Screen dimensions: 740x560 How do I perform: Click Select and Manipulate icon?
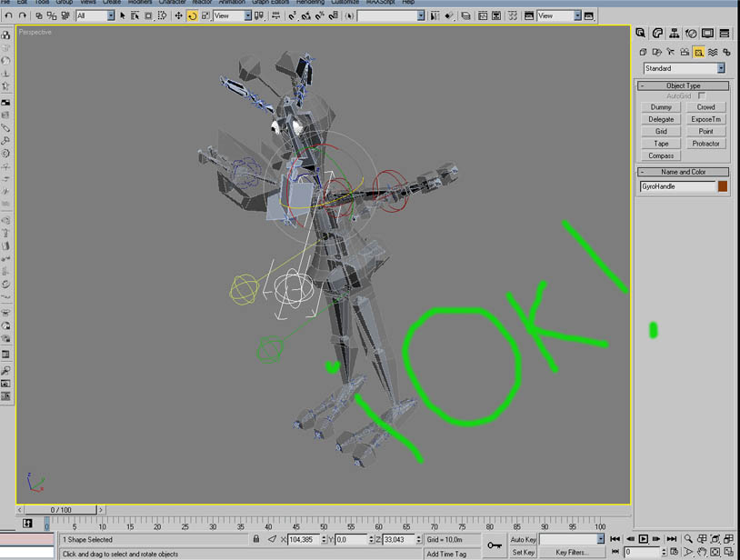tap(275, 15)
